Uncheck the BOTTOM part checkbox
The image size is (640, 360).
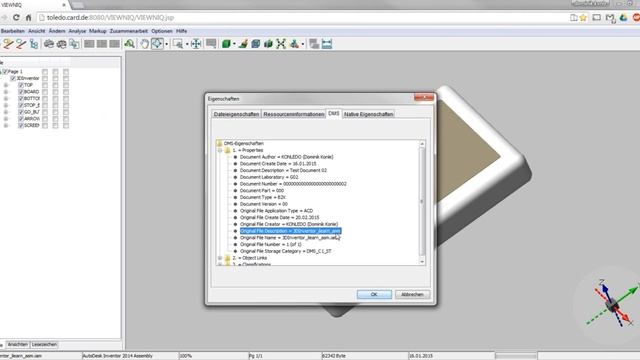(21, 98)
